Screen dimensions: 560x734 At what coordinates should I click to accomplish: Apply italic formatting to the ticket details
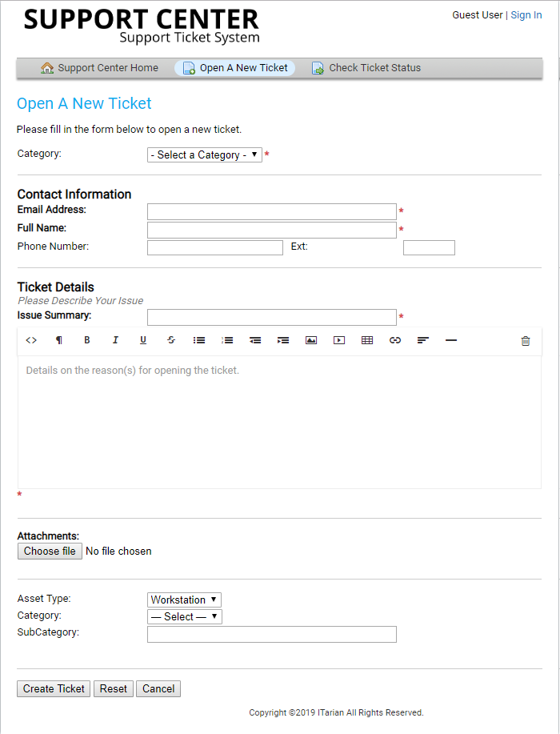click(114, 339)
